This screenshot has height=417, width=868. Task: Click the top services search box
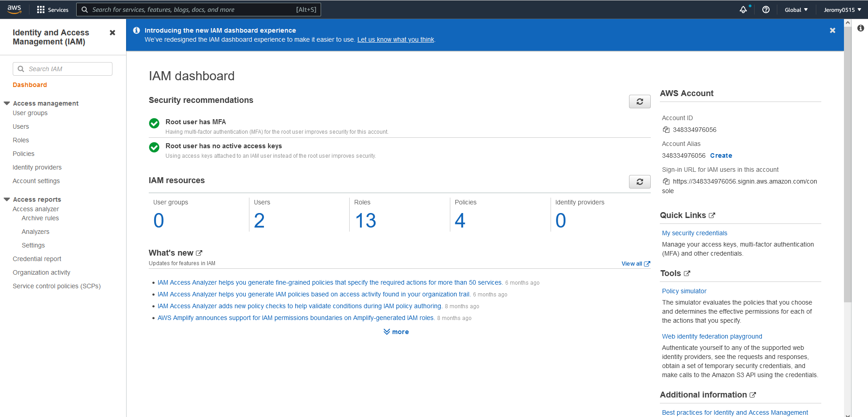199,10
